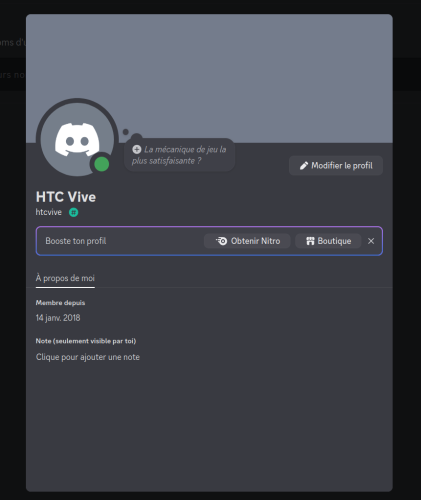The height and width of the screenshot is (500, 421).
Task: Switch to À propos de moi tab
Action: (65, 278)
